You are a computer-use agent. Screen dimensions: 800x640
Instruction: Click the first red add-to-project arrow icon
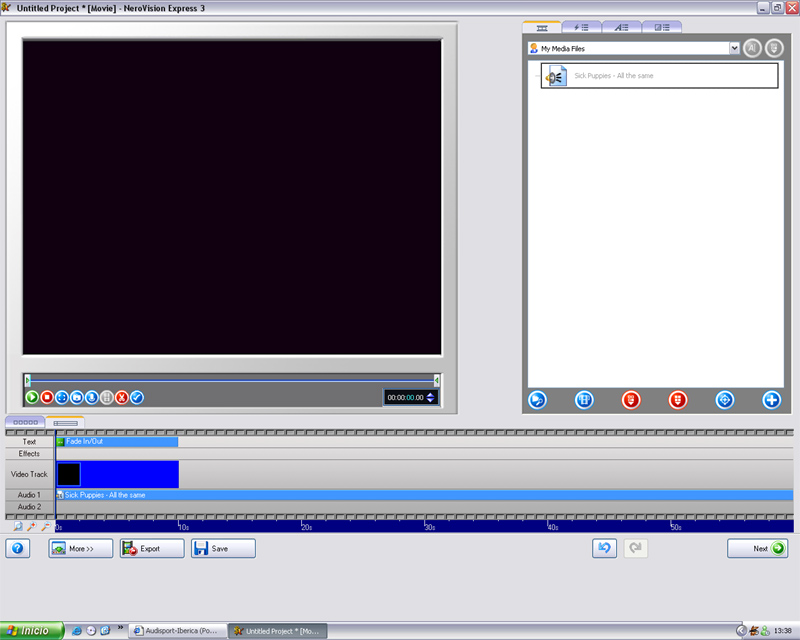coord(631,400)
